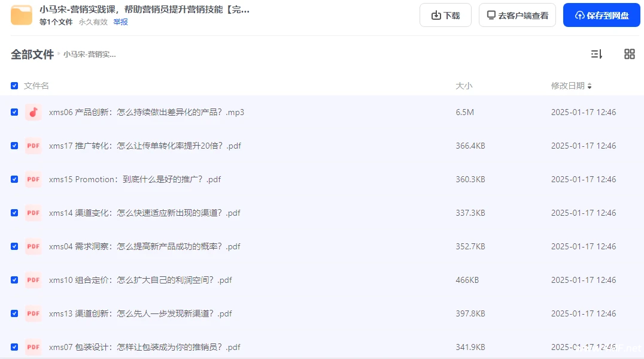Click the PDF icon beside xms04 需求洞察

[33, 246]
